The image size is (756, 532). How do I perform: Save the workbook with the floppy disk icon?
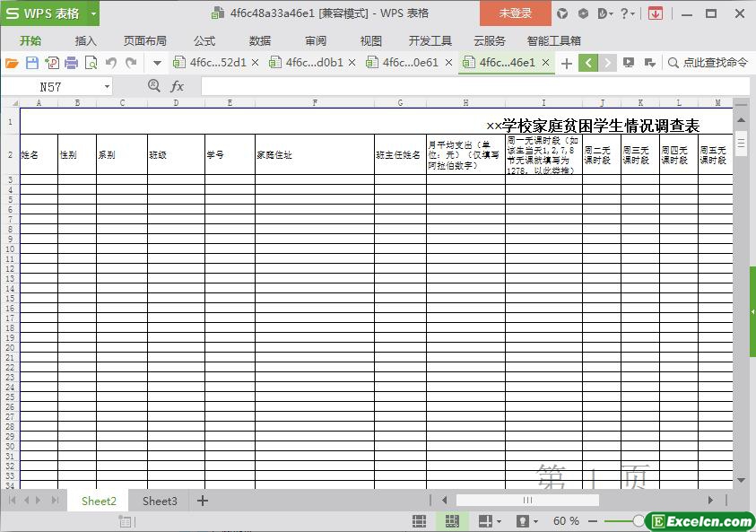31,63
